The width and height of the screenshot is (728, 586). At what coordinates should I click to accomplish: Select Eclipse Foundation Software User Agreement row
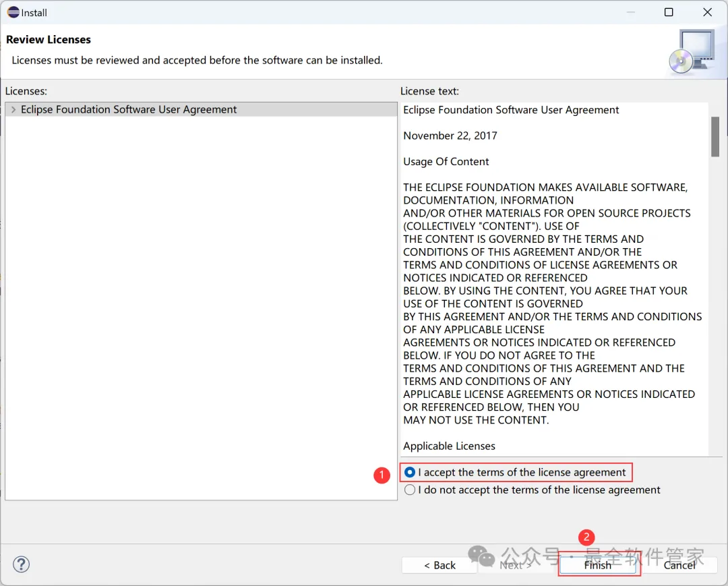click(201, 110)
